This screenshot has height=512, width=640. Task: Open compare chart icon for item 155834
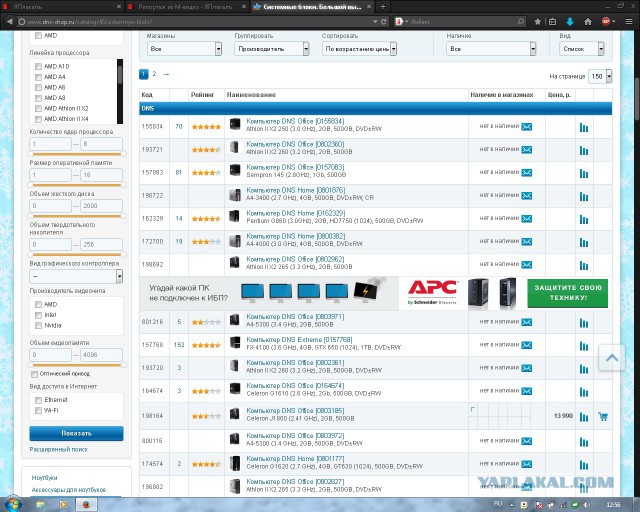pyautogui.click(x=584, y=128)
